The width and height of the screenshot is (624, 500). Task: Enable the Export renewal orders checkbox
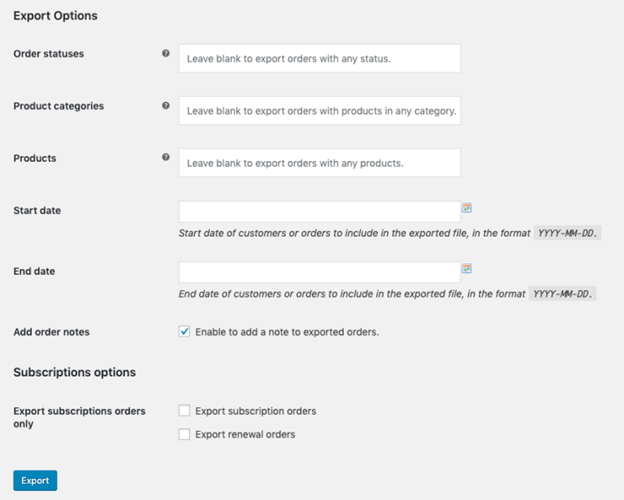click(x=184, y=434)
